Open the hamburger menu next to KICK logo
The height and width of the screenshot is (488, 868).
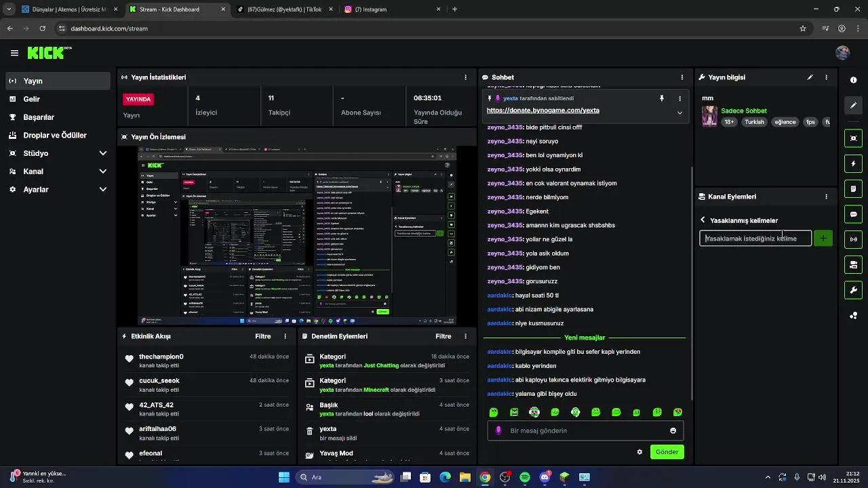[14, 53]
